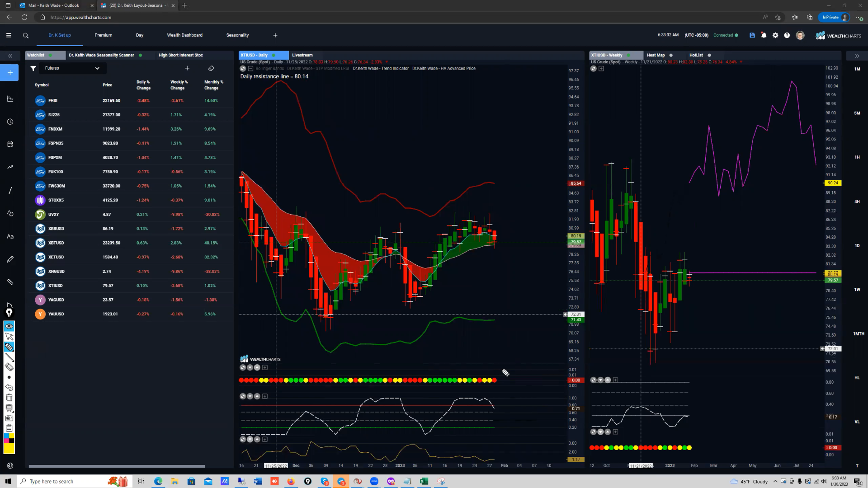Switch to the Day workspace tab
This screenshot has width=868, height=488.
140,35
